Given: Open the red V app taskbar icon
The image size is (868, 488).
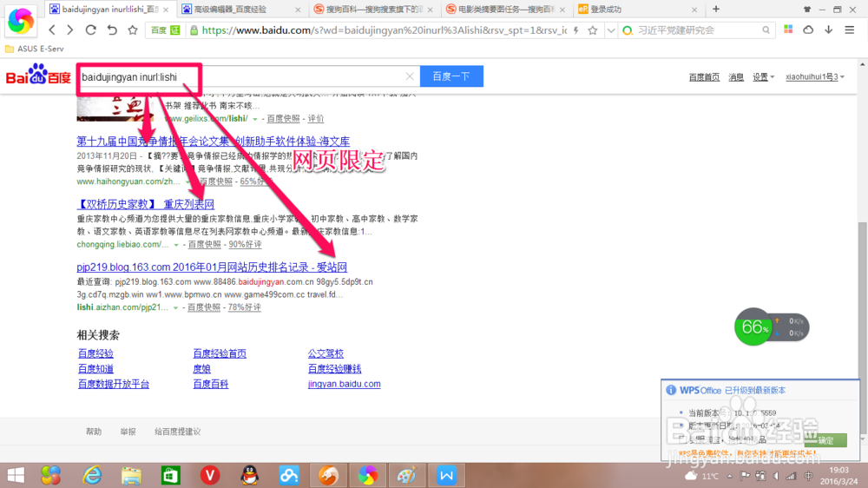Looking at the screenshot, I should click(x=210, y=475).
